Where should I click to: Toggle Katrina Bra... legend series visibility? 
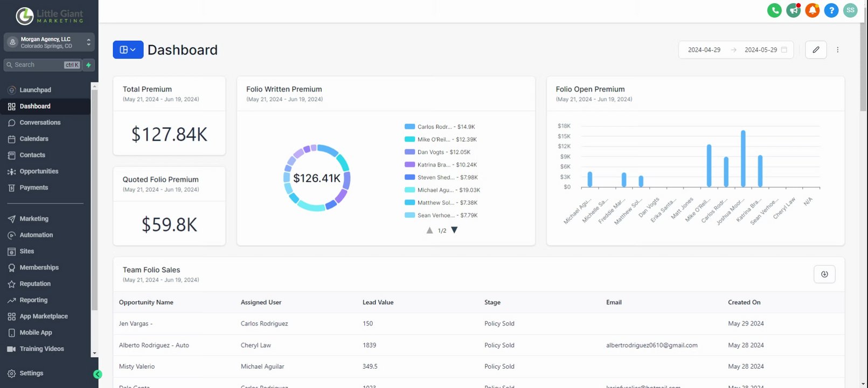tap(441, 164)
